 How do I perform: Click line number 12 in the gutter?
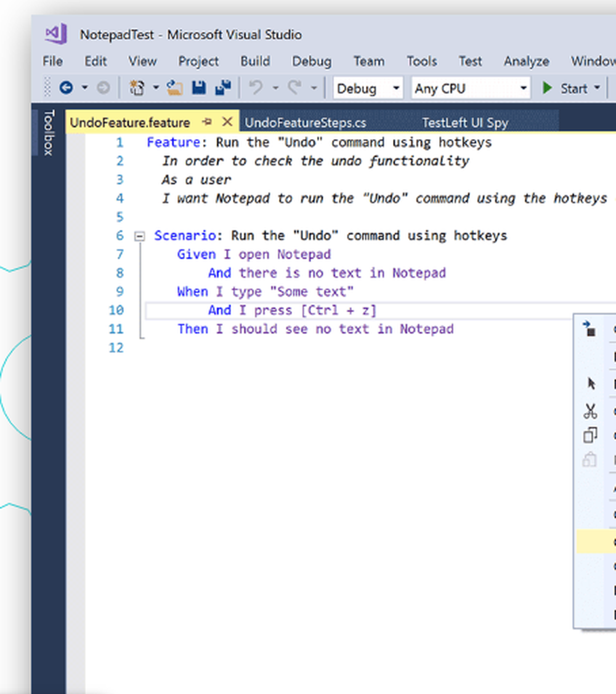tap(116, 348)
